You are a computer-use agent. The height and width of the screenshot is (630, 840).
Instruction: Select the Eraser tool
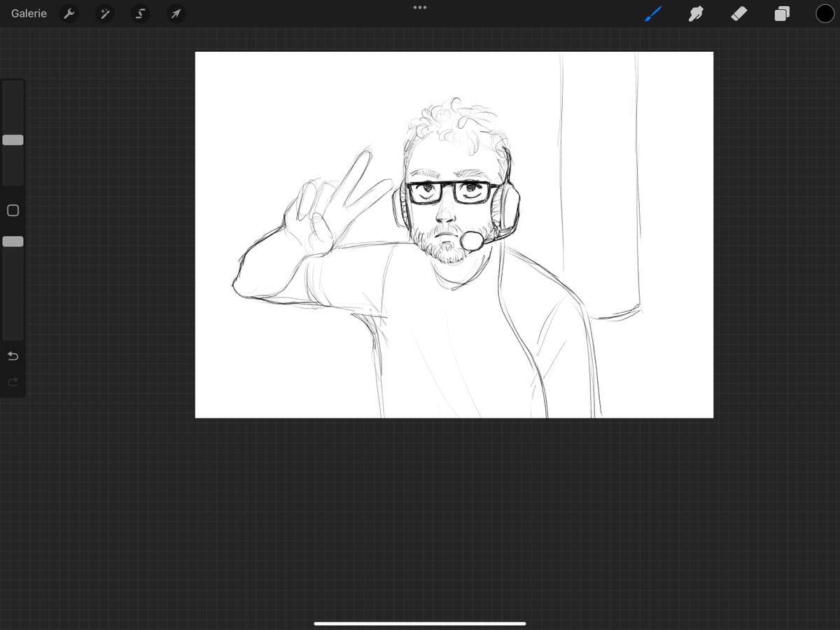738,13
